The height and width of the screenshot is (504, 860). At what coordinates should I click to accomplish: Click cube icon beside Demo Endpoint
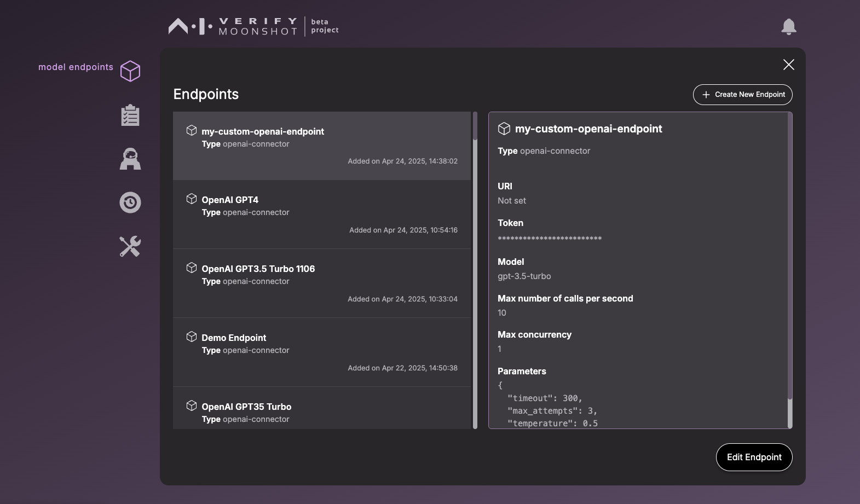(x=192, y=337)
